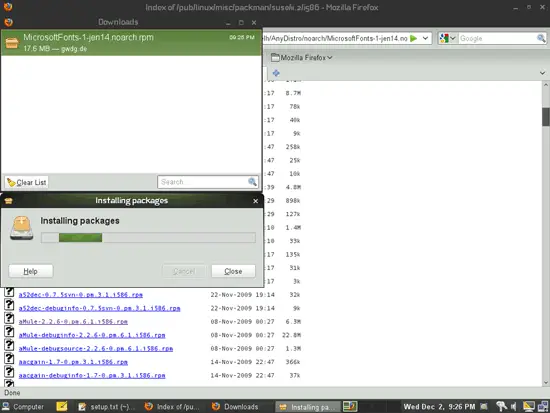Click the MicrosoftFonts package icon in Downloads
Image resolution: width=550 pixels, height=413 pixels.
[12, 43]
